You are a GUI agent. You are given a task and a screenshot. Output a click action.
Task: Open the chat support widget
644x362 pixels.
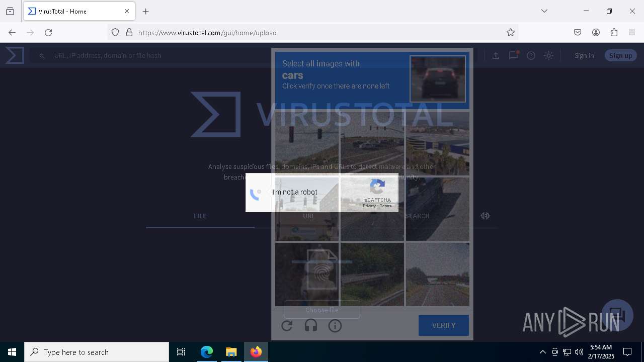pyautogui.click(x=617, y=315)
